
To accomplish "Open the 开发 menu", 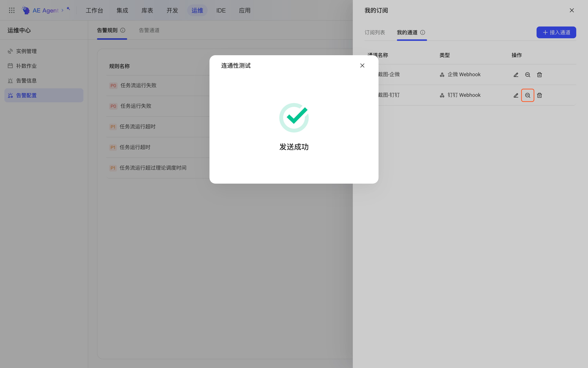I will coord(172,10).
